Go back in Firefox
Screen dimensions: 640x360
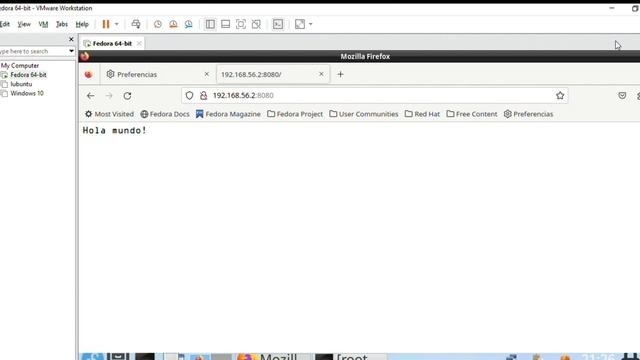(x=91, y=96)
